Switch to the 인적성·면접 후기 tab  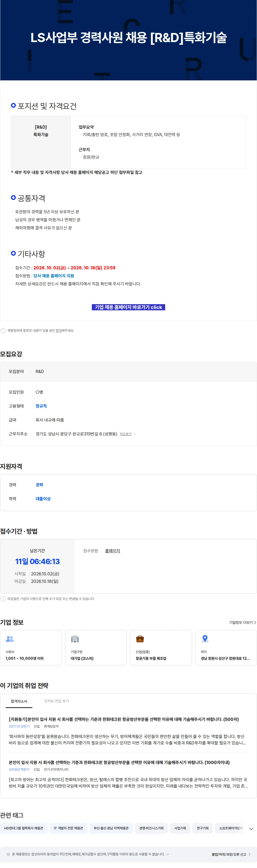tap(56, 701)
